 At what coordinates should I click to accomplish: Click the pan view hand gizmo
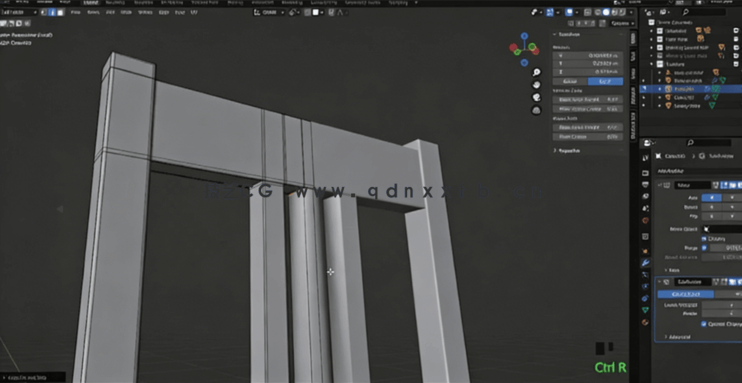tap(536, 85)
